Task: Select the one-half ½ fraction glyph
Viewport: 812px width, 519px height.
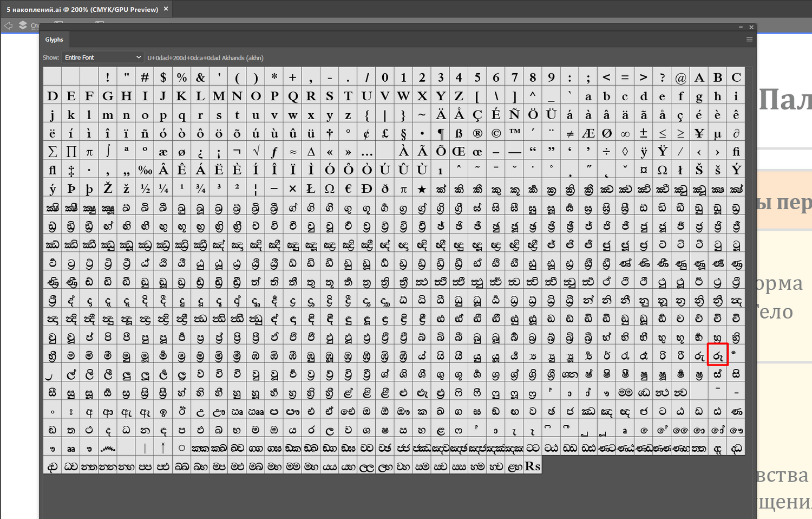Action: point(145,189)
